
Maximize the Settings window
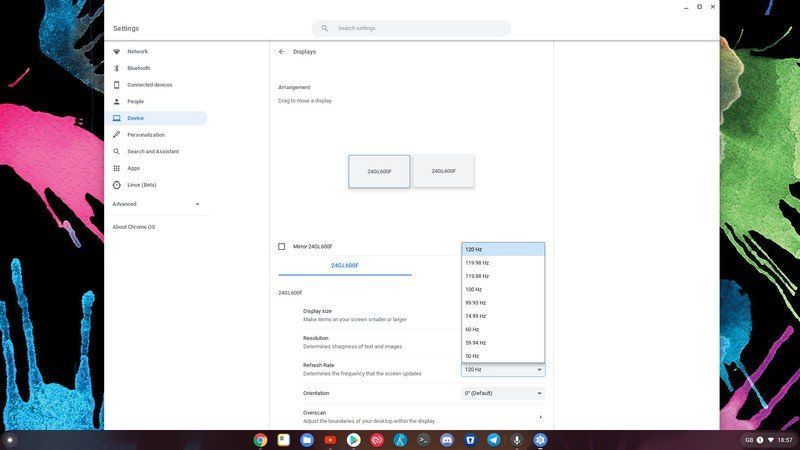(x=699, y=7)
